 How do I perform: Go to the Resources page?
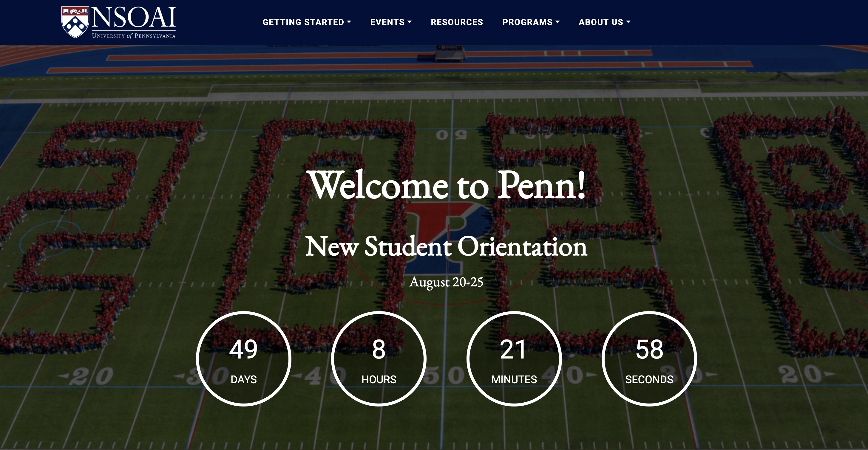coord(457,22)
